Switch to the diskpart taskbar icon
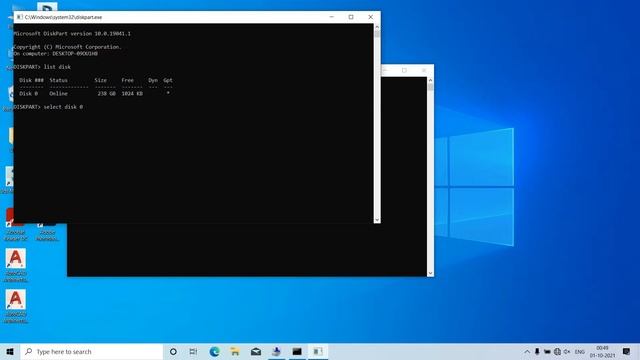640x360 pixels. (318, 351)
